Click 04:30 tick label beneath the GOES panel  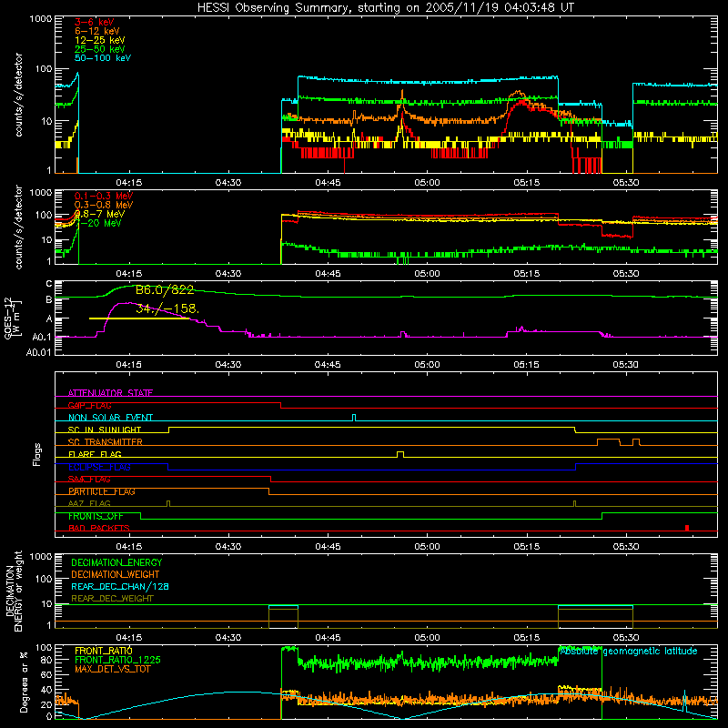(228, 365)
